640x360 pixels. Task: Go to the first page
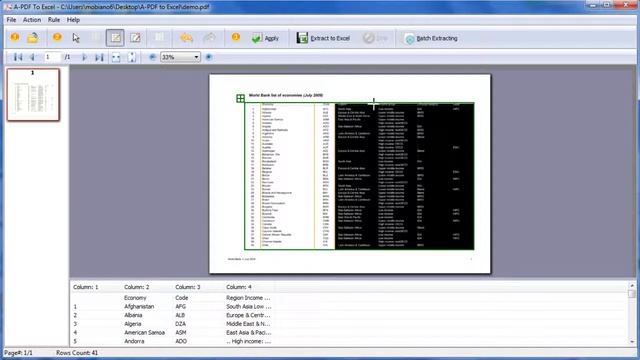18,57
